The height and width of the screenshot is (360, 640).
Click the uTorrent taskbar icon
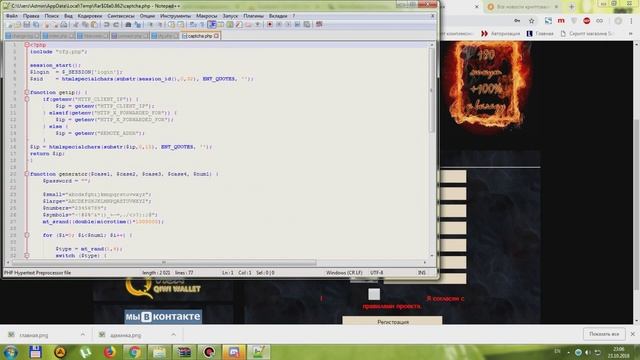(x=85, y=352)
